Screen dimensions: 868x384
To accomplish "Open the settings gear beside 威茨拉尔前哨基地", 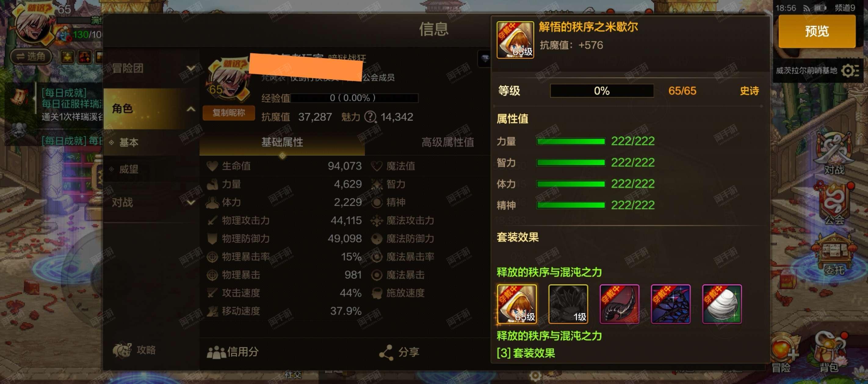I will point(850,71).
